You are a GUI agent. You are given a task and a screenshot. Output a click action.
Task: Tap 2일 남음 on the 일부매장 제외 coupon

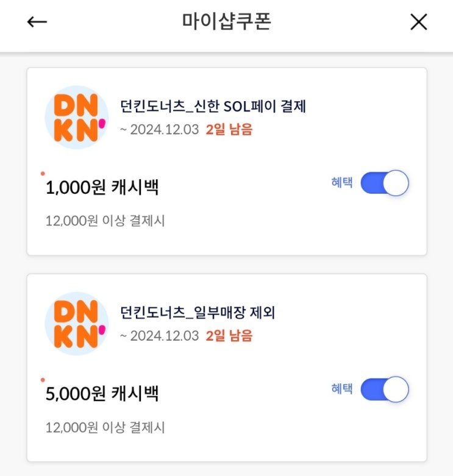(x=229, y=335)
